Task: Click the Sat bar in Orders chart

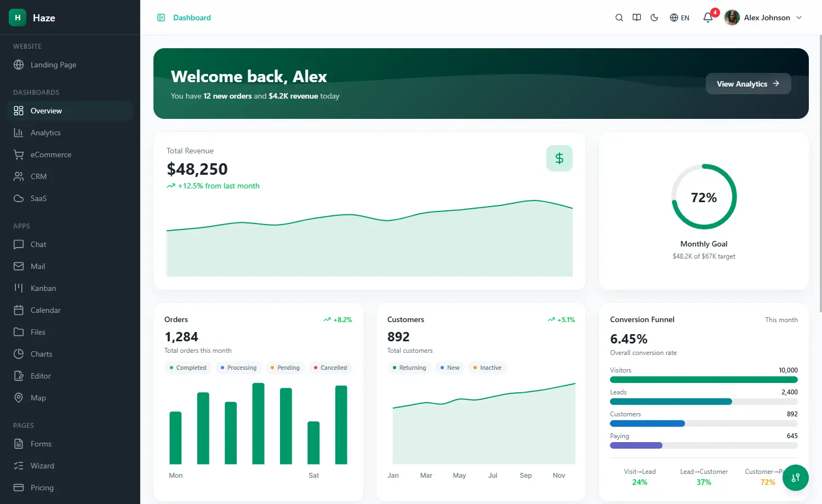Action: (x=313, y=443)
